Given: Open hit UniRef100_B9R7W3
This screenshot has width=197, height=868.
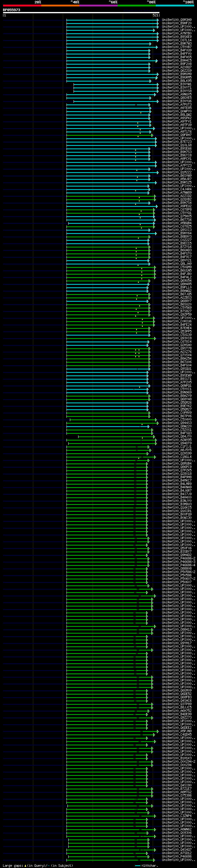Looking at the screenshot, I should coord(177,43).
